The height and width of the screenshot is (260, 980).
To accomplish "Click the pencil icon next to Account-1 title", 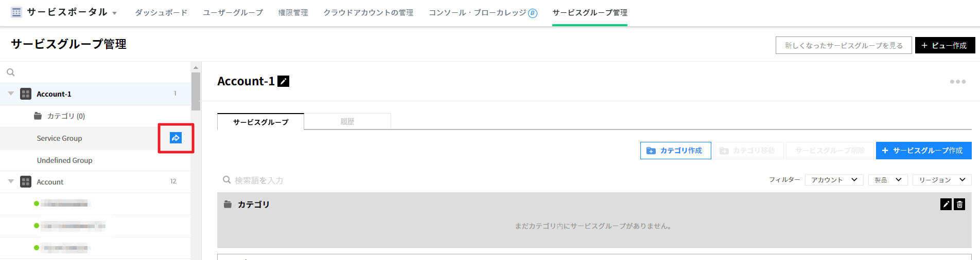I will point(283,81).
